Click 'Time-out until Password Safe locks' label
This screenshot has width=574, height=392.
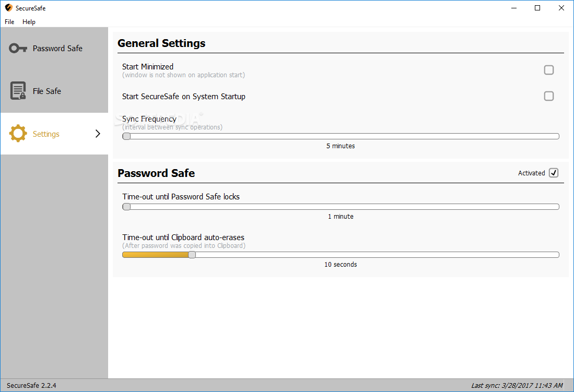[181, 197]
